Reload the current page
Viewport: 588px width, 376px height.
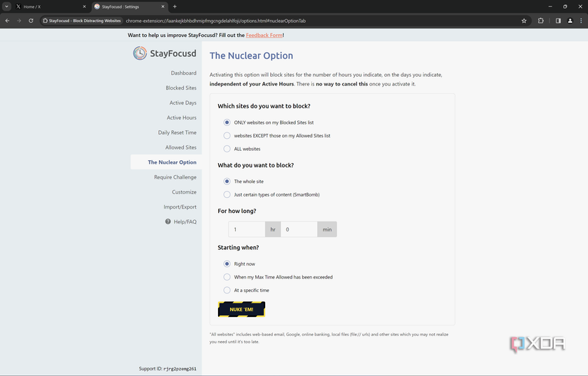(x=31, y=21)
